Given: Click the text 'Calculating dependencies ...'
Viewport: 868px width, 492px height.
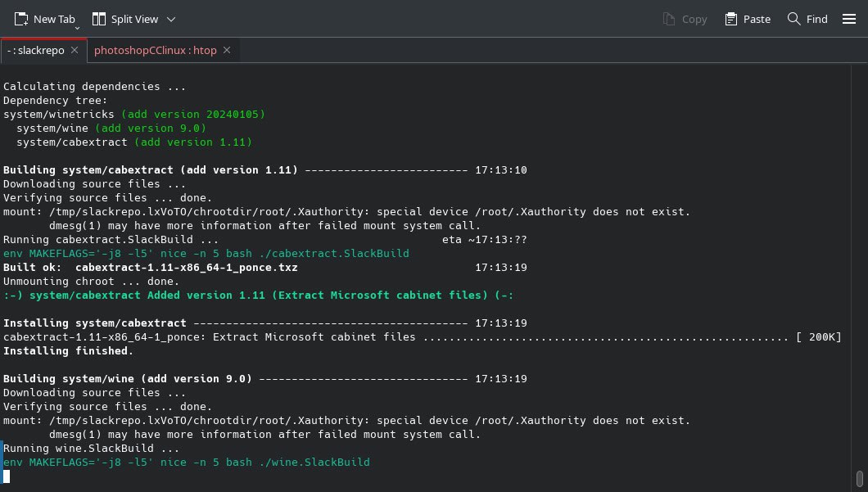Looking at the screenshot, I should click(95, 86).
